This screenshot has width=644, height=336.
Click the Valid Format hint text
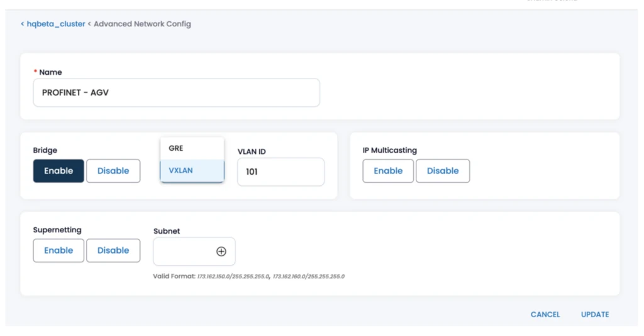pos(248,276)
